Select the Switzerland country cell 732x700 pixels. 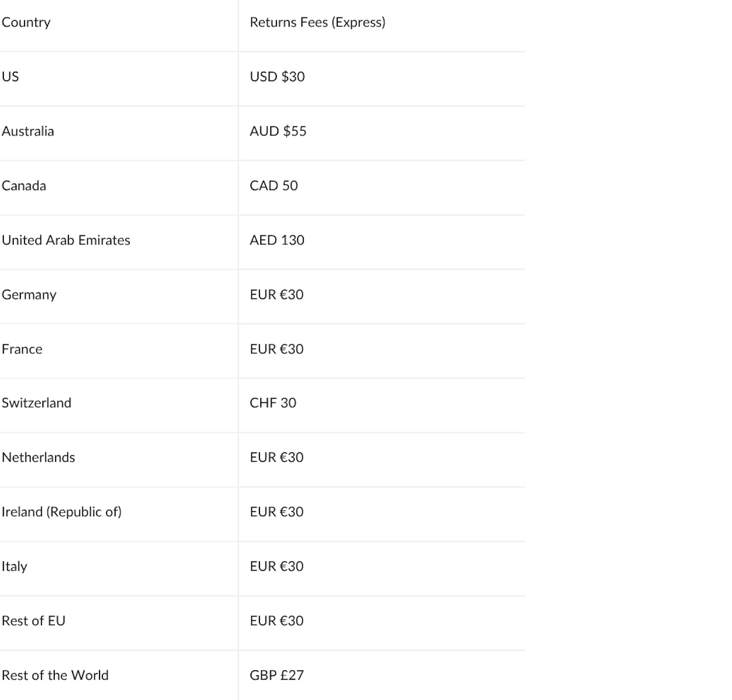coord(37,403)
